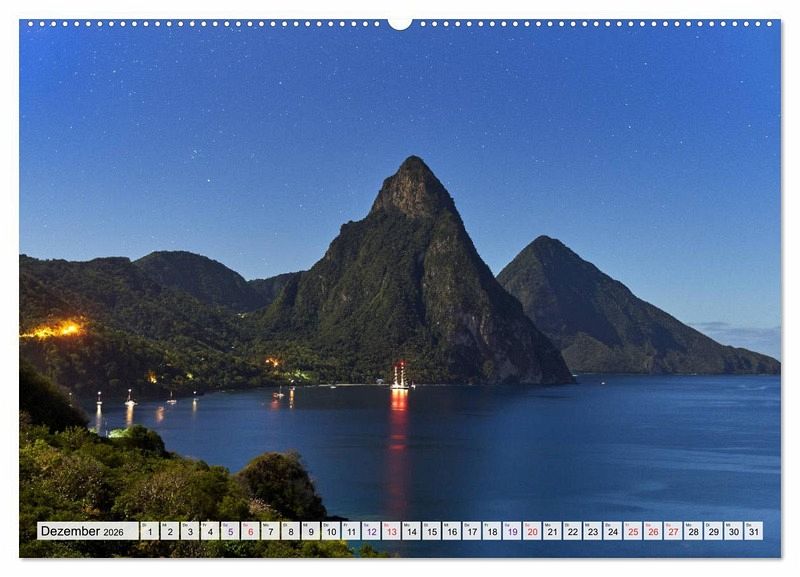
Task: Select day 23 in the calendar strip
Action: point(593,531)
